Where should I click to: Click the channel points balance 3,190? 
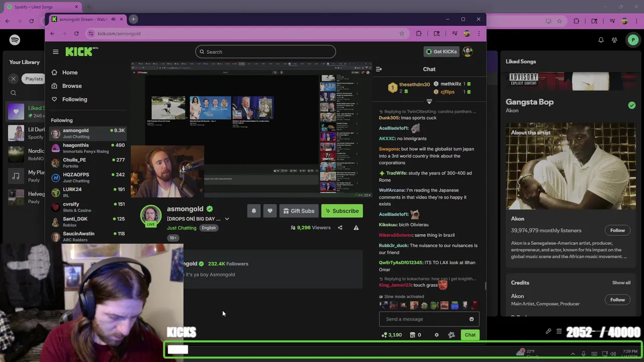click(x=391, y=335)
